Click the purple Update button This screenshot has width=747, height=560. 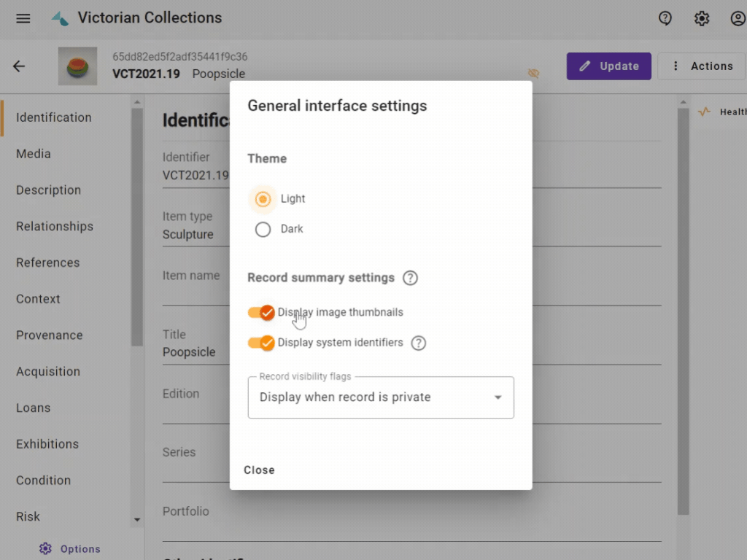(x=608, y=66)
